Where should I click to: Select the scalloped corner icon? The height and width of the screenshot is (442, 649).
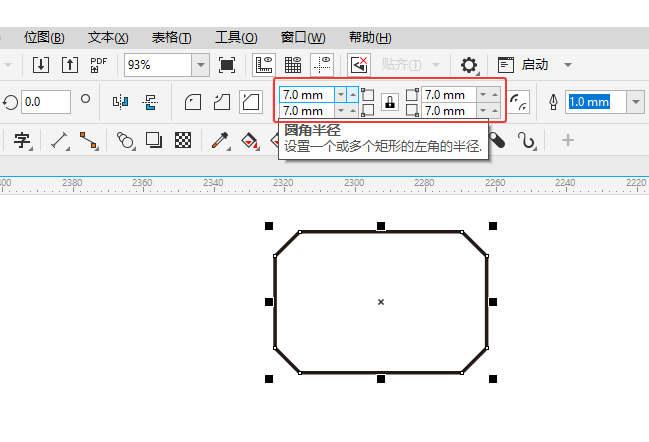point(222,102)
